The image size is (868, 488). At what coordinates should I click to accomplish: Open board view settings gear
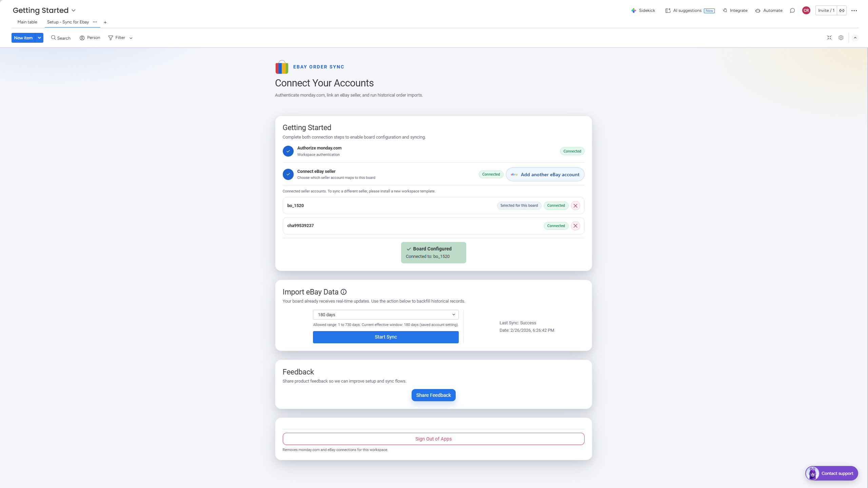click(841, 38)
